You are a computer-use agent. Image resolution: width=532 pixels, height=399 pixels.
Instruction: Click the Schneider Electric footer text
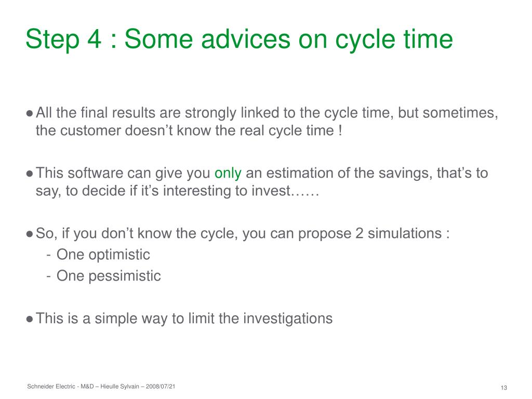coord(51,387)
